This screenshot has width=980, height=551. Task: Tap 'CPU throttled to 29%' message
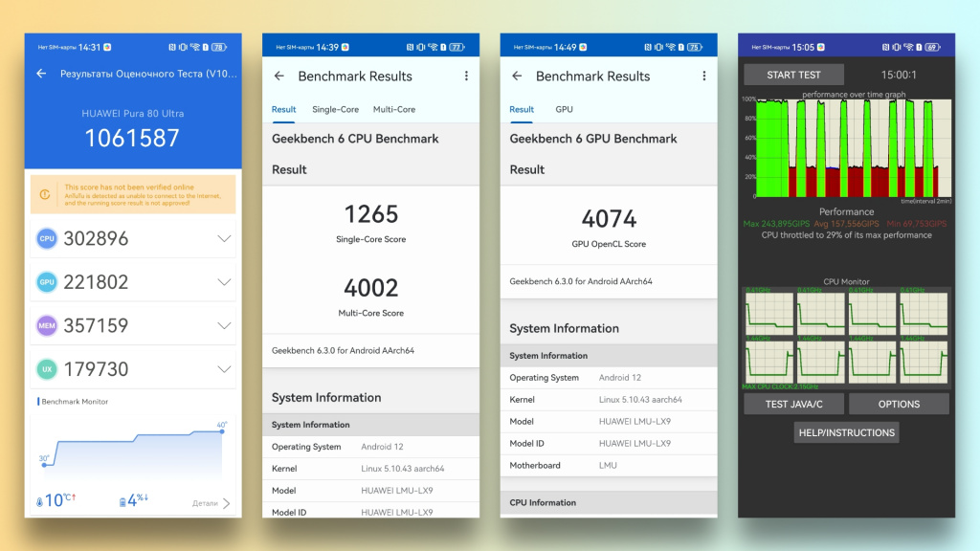pyautogui.click(x=846, y=235)
